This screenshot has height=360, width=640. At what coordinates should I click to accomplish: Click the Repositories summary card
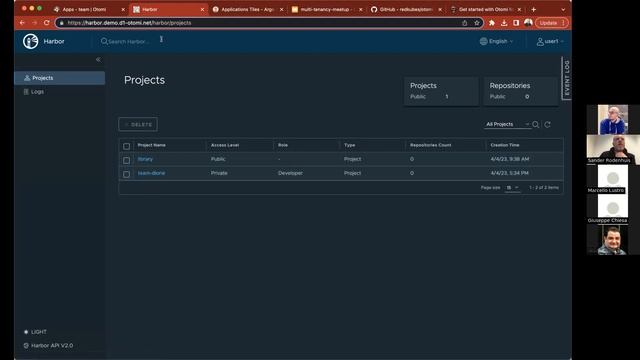[x=521, y=91]
